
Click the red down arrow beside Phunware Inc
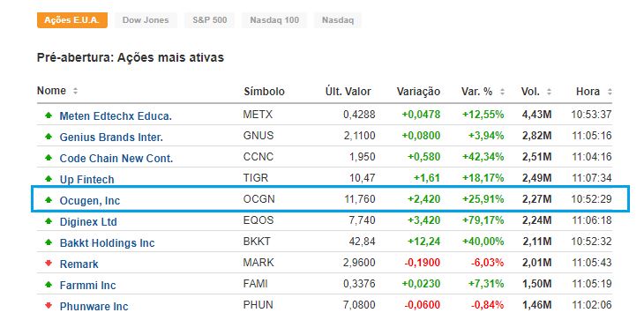[49, 305]
